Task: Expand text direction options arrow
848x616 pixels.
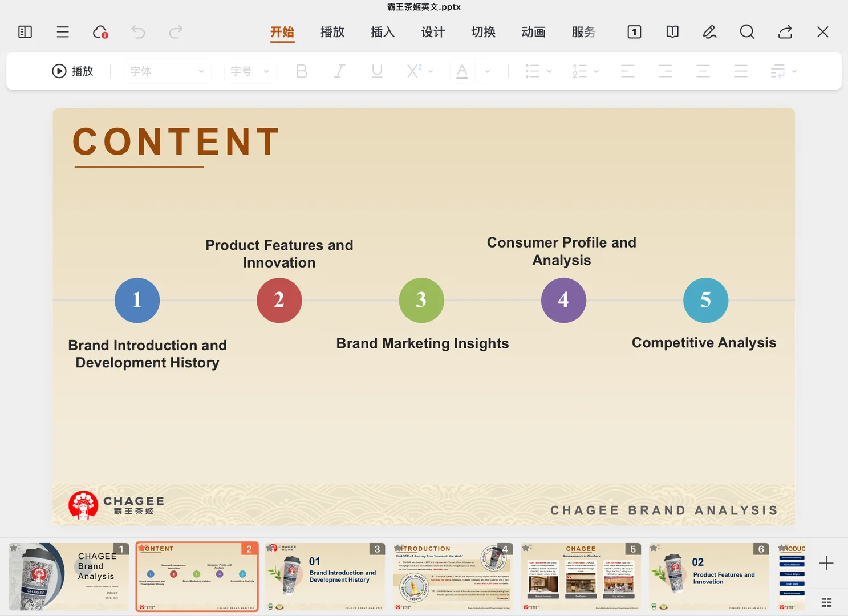Action: [794, 71]
